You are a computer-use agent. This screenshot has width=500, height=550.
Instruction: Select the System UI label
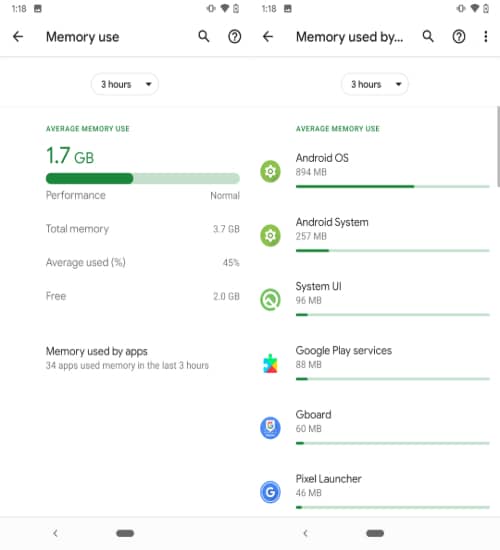coord(318,286)
